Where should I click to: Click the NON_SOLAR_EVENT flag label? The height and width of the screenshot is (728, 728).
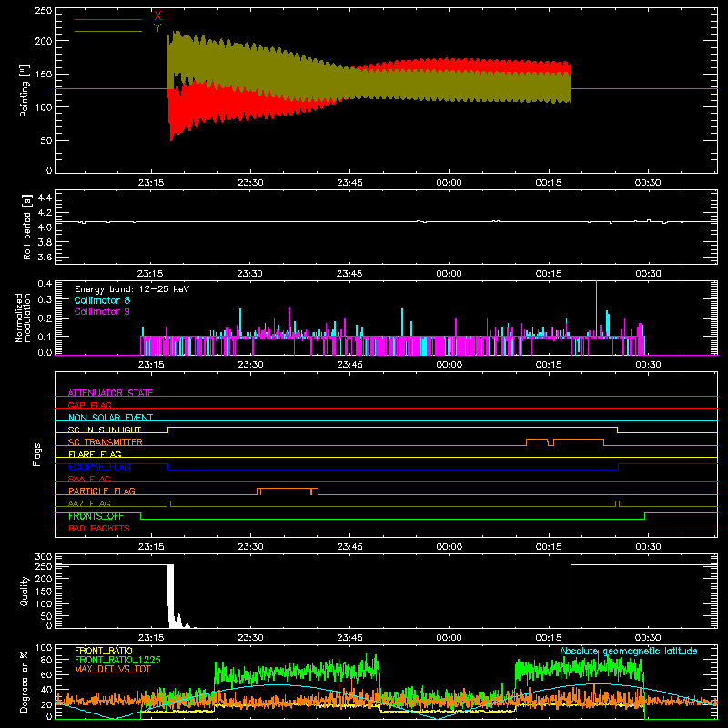tap(110, 418)
